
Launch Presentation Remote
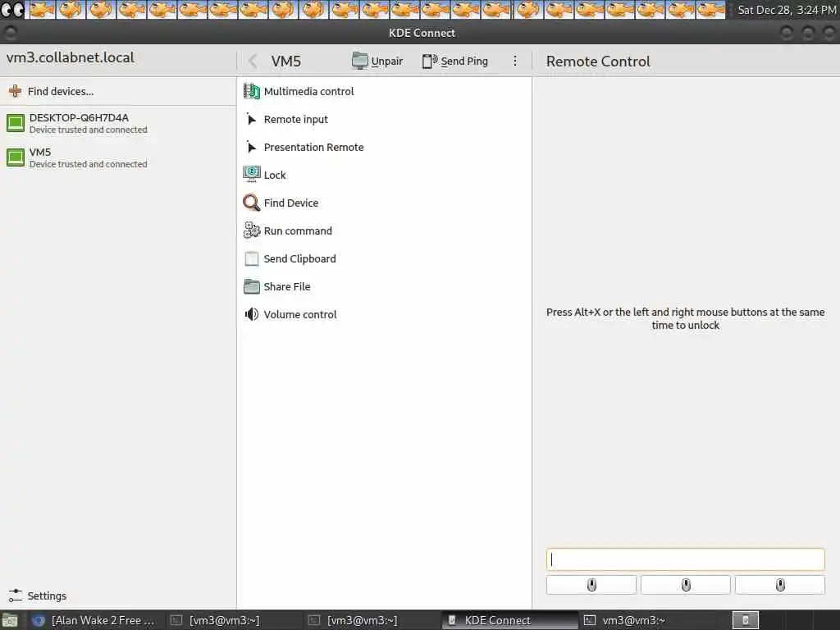pos(384,148)
